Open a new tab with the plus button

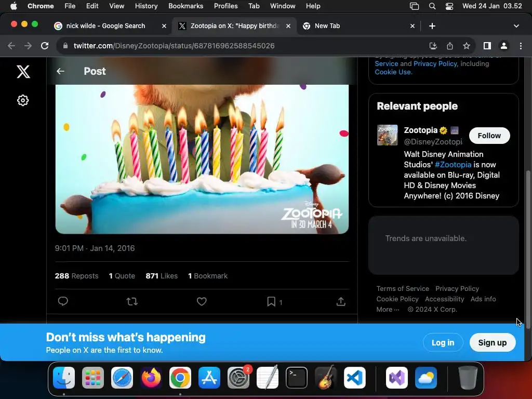432,26
